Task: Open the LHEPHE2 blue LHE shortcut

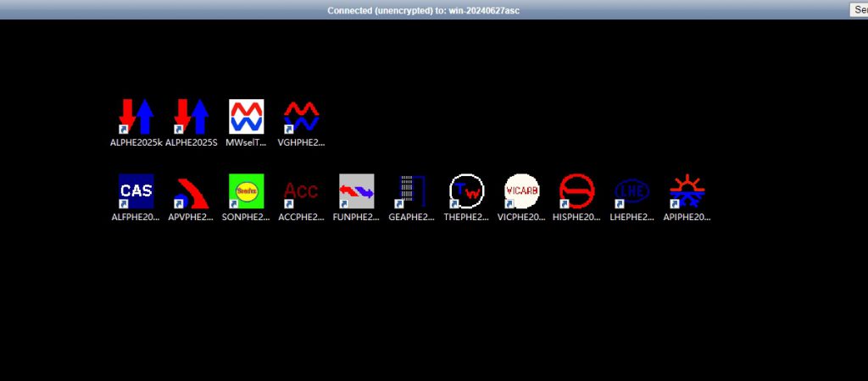Action: click(x=632, y=191)
